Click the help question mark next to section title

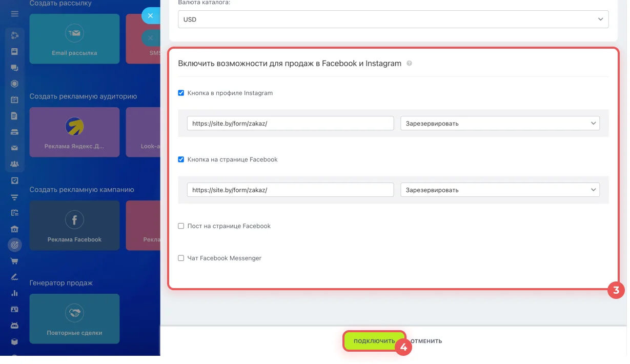[409, 64]
